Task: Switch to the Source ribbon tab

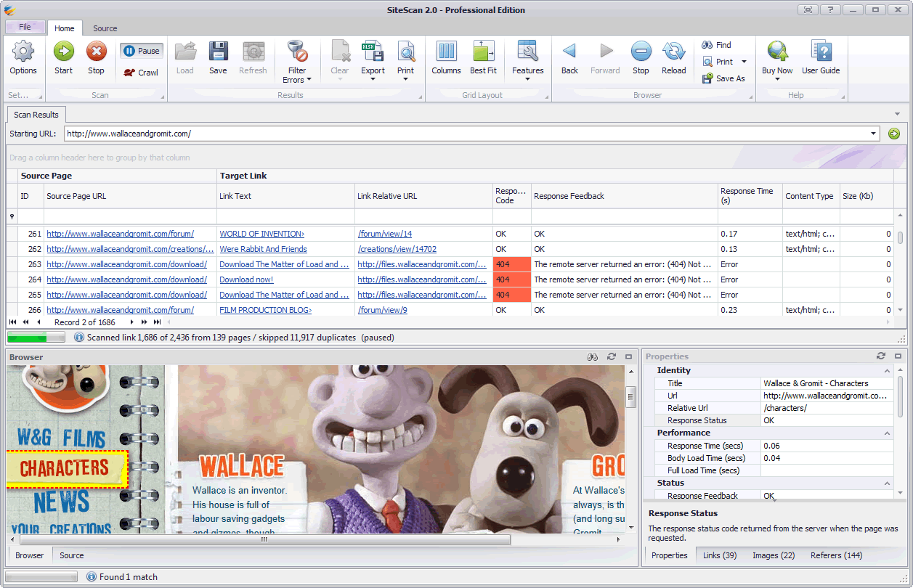Action: point(105,28)
